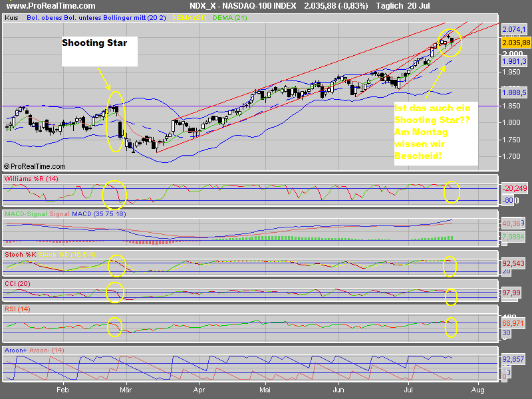Click the Mai label on time axis
This screenshot has width=532, height=399.
pos(265,390)
